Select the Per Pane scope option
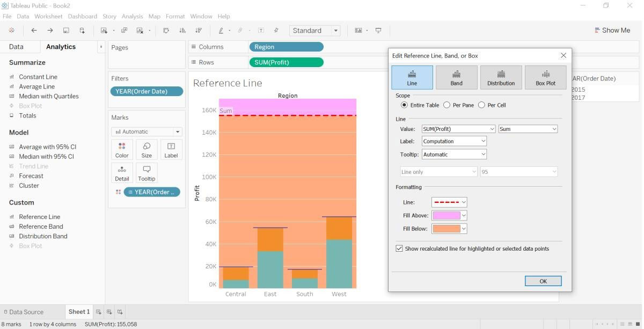644x329 pixels. (x=458, y=105)
